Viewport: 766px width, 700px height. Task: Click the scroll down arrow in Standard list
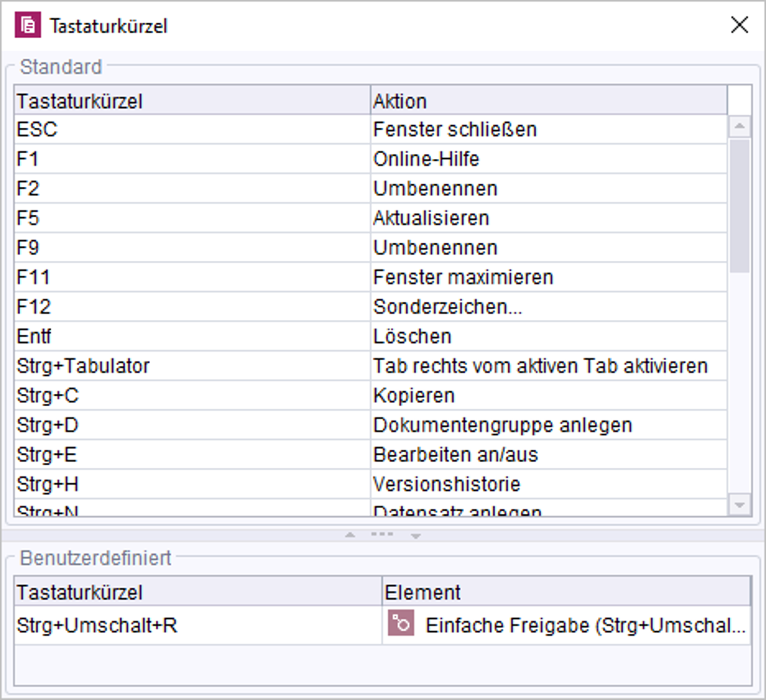click(739, 505)
